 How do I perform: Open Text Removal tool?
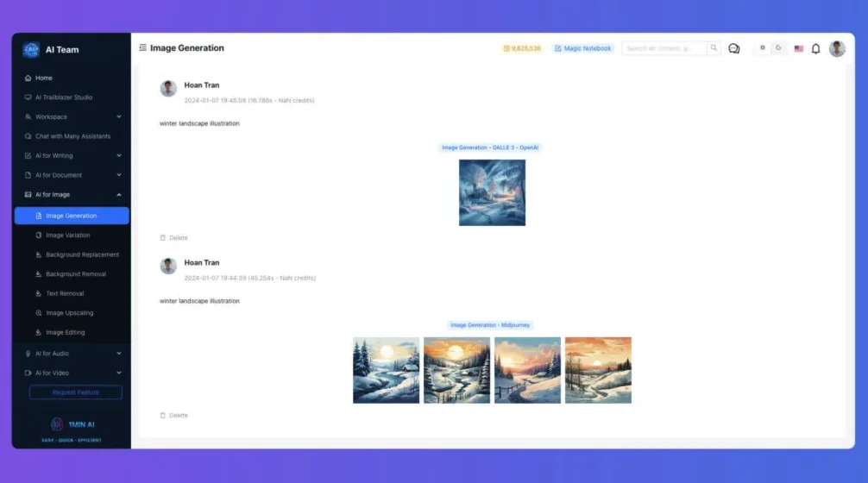[x=71, y=293]
